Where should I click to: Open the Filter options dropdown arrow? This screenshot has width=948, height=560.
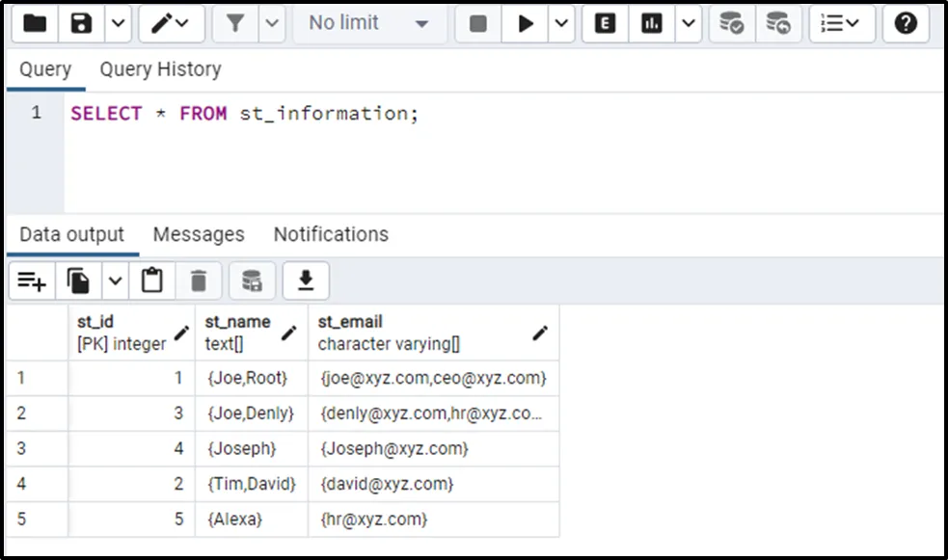(x=272, y=24)
